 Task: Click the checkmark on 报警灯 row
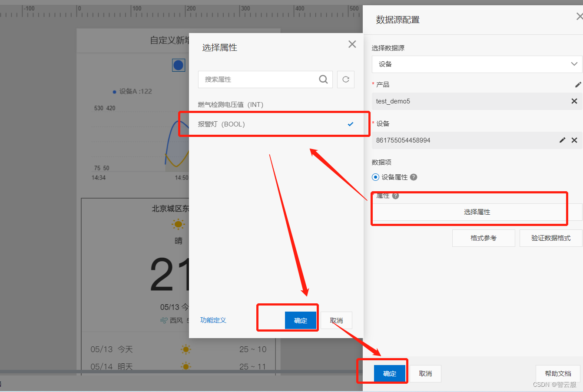[x=351, y=124]
